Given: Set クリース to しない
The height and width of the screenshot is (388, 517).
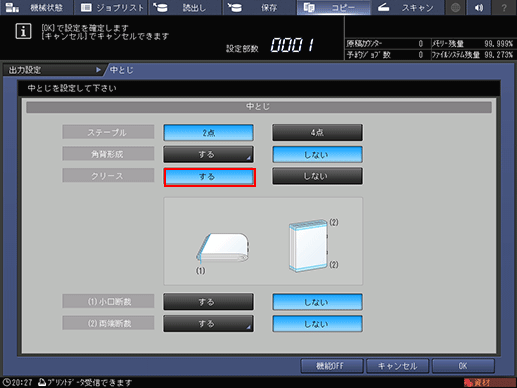Looking at the screenshot, I should 317,176.
